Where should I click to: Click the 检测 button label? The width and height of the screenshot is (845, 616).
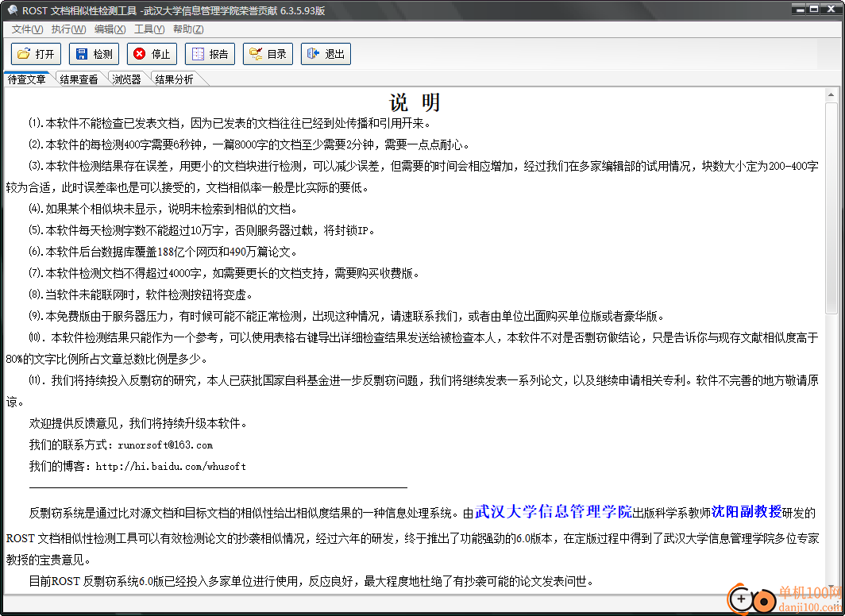tap(103, 54)
